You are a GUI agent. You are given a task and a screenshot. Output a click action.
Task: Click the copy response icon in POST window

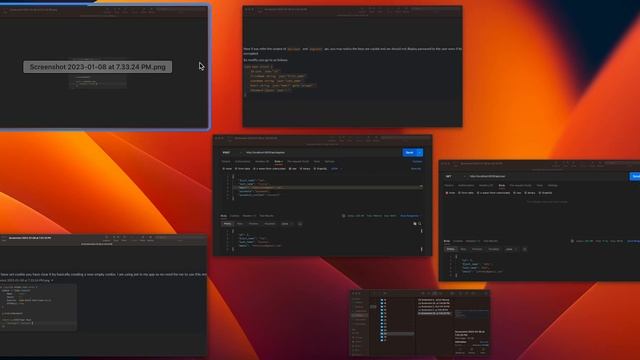pyautogui.click(x=415, y=224)
